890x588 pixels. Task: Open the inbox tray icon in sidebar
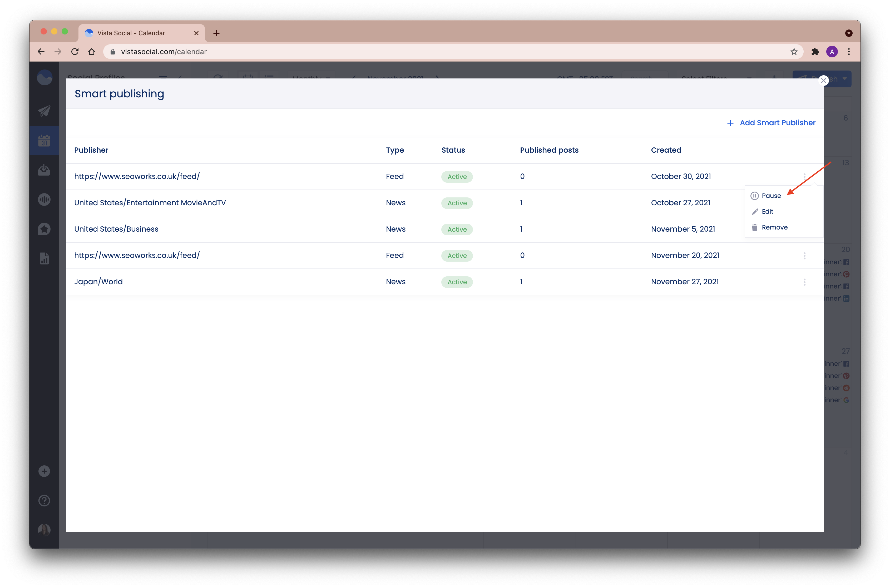[44, 170]
